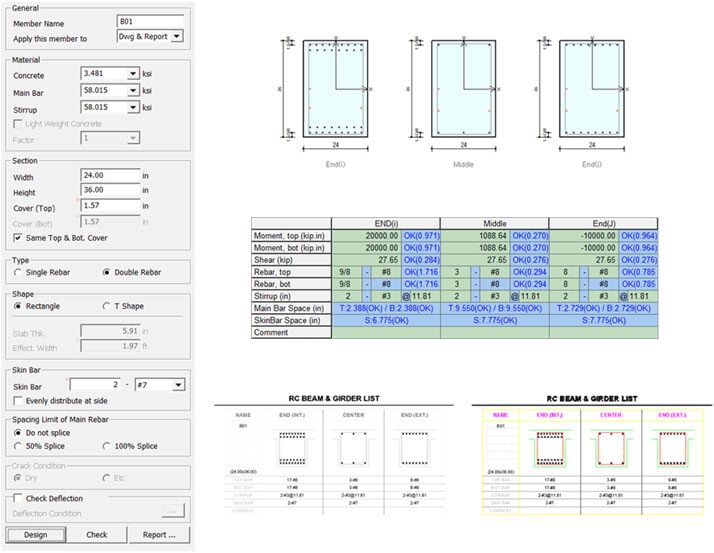Click the Member Name input field

(150, 20)
